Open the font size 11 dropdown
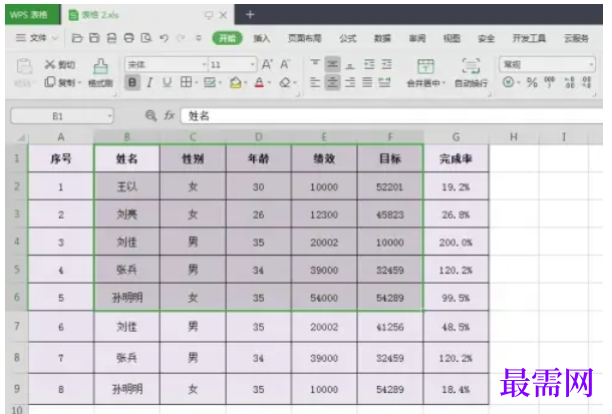612x414 pixels. (253, 64)
